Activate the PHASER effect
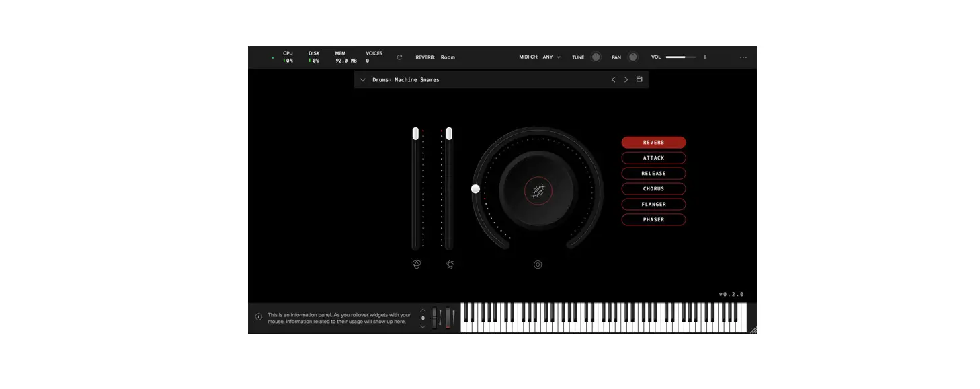The image size is (980, 389). tap(653, 219)
